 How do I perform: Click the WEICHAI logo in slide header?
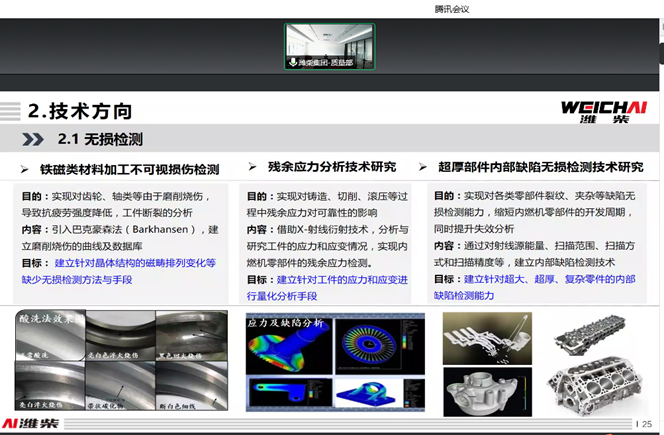click(602, 111)
